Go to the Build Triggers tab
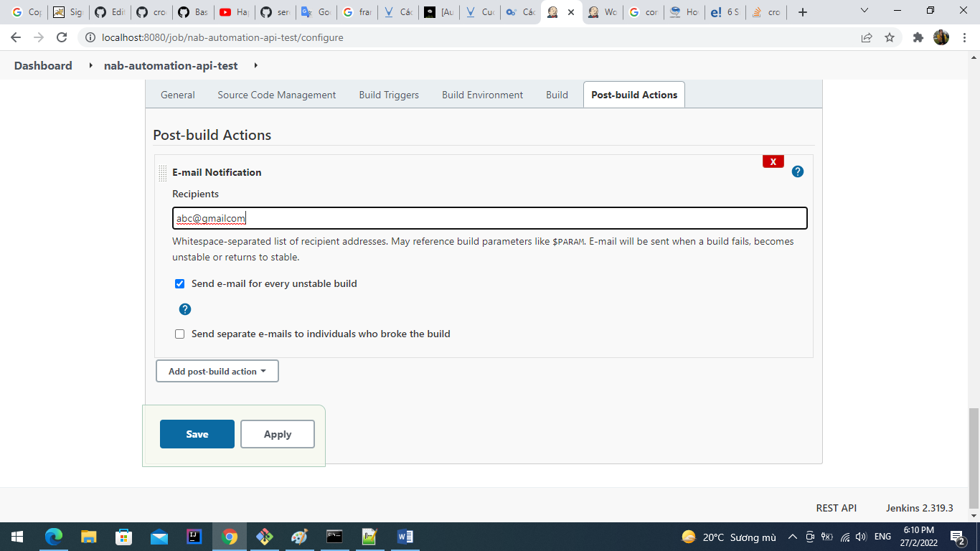 pyautogui.click(x=389, y=95)
